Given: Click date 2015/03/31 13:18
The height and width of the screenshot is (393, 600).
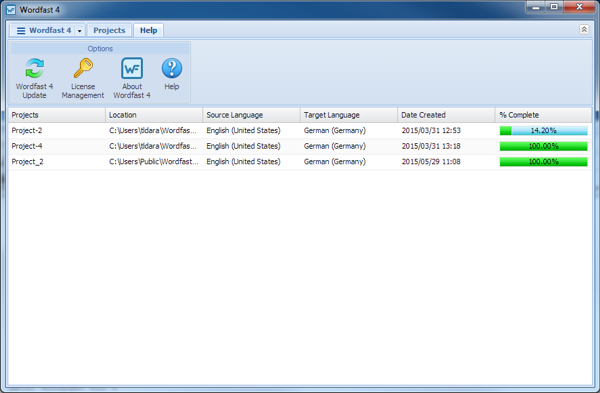Looking at the screenshot, I should point(431,146).
